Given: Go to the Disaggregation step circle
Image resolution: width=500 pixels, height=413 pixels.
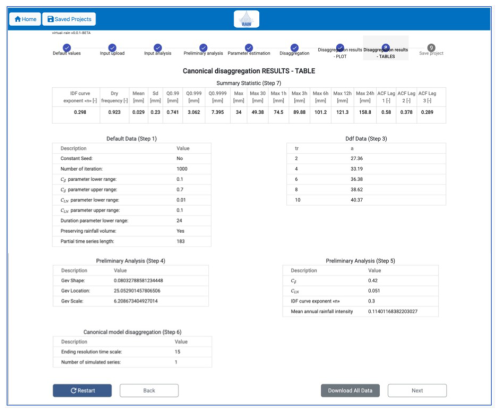Looking at the screenshot, I should click(294, 48).
